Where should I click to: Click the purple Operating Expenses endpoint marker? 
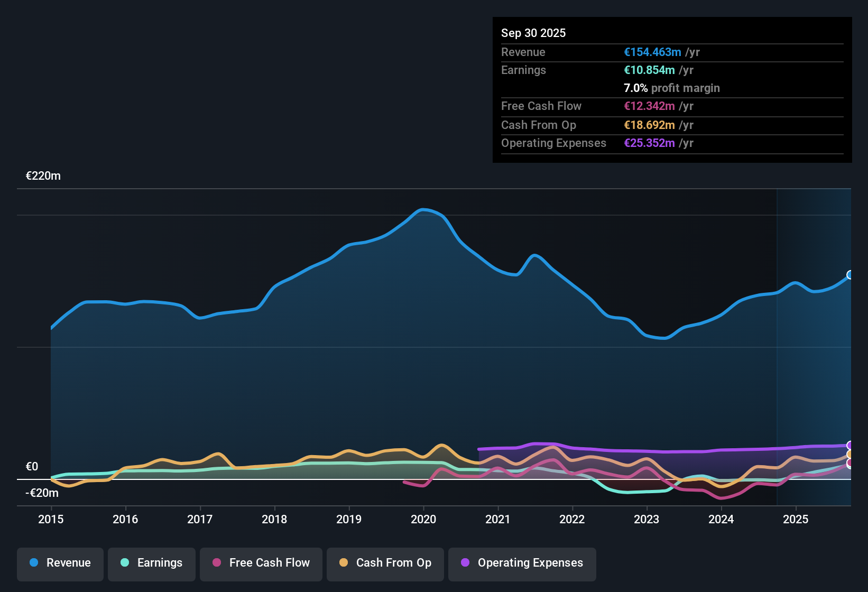click(850, 446)
